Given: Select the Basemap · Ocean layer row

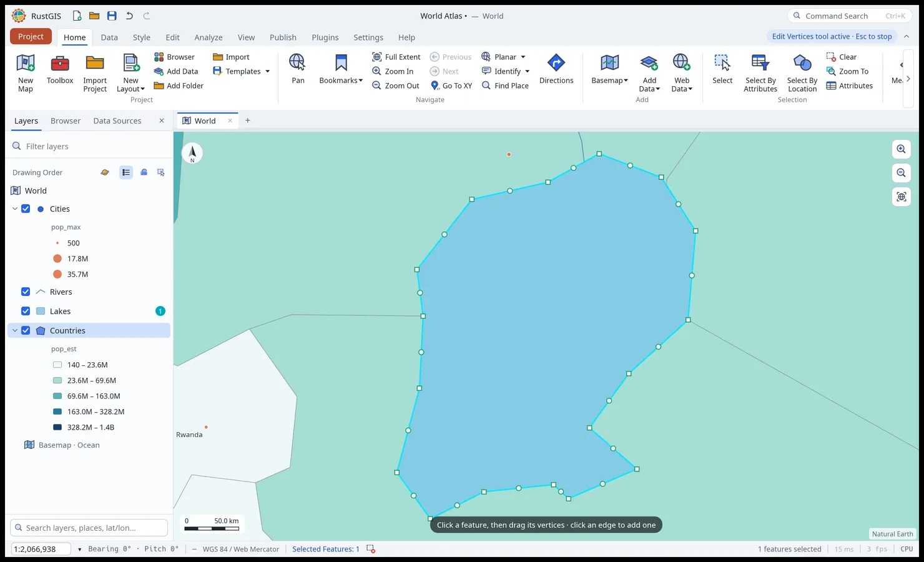Looking at the screenshot, I should pos(89,445).
